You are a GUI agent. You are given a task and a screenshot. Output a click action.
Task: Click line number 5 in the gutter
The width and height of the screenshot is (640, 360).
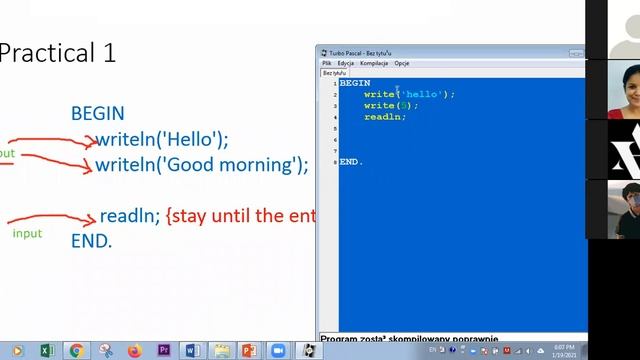tap(335, 129)
